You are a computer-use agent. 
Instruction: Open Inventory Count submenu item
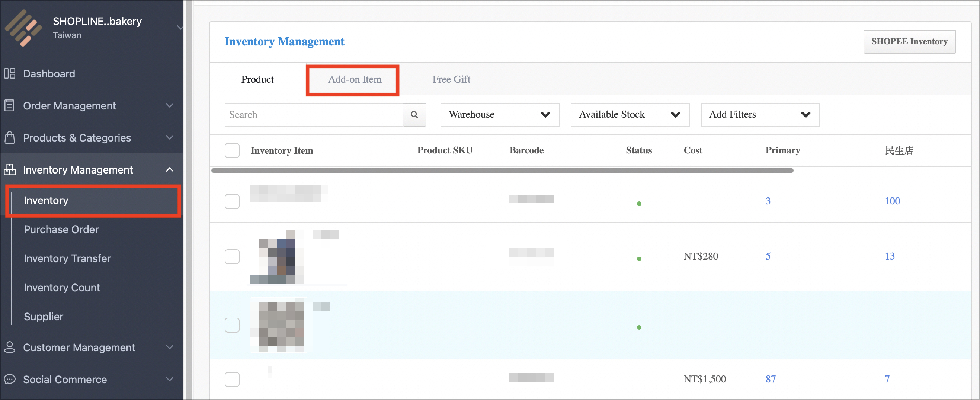coord(62,287)
